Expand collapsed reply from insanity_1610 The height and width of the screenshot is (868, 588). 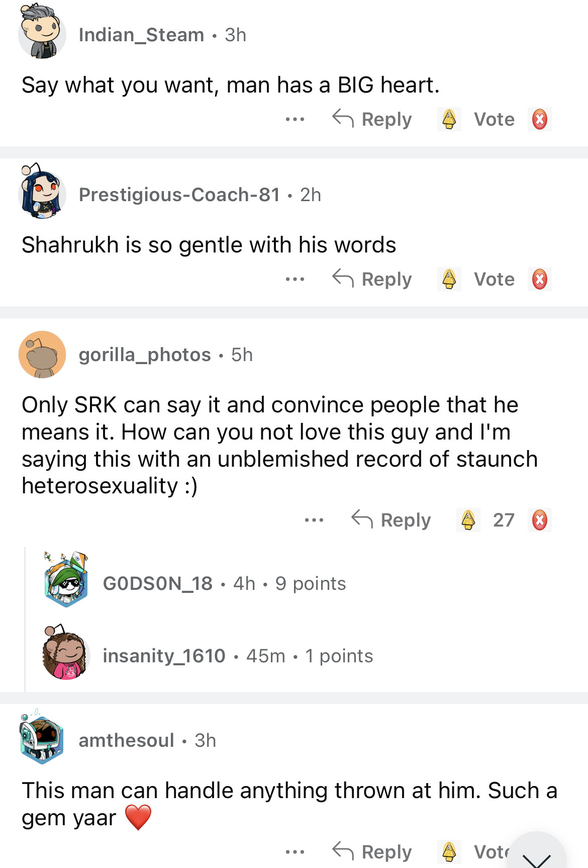click(238, 656)
